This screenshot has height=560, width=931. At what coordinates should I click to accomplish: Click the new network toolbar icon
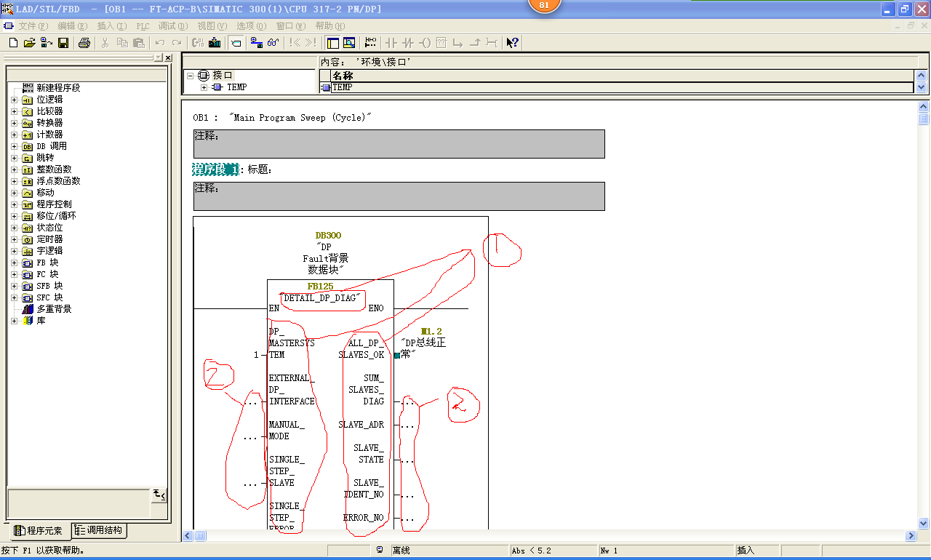pos(371,43)
